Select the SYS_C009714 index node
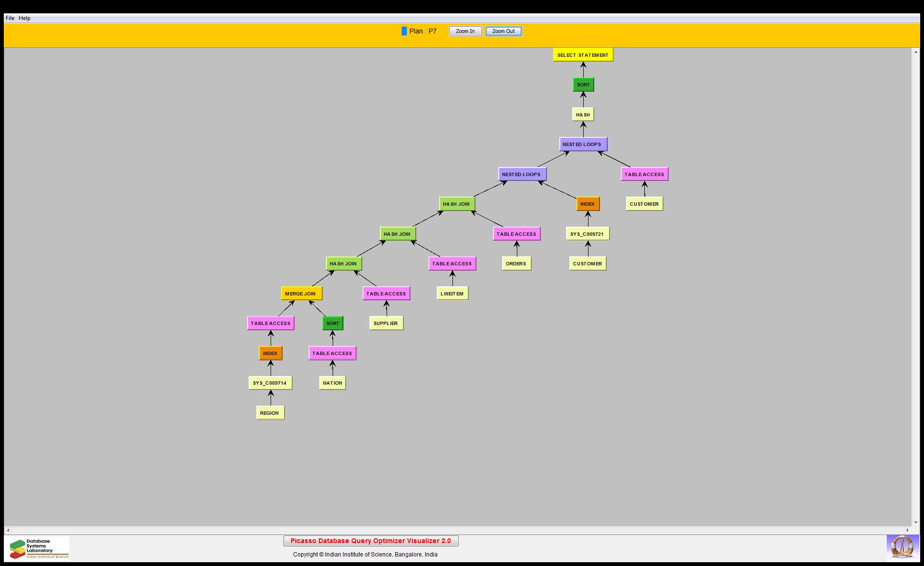924x566 pixels. click(270, 383)
